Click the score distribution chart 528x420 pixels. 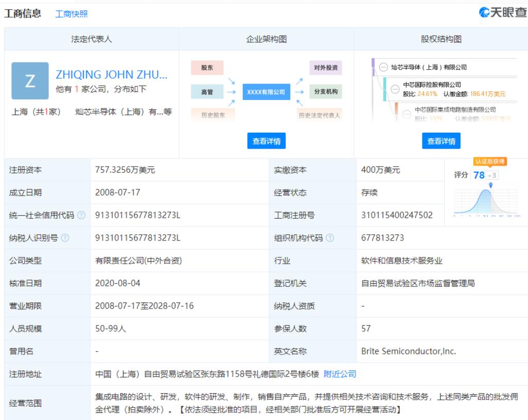click(x=486, y=200)
